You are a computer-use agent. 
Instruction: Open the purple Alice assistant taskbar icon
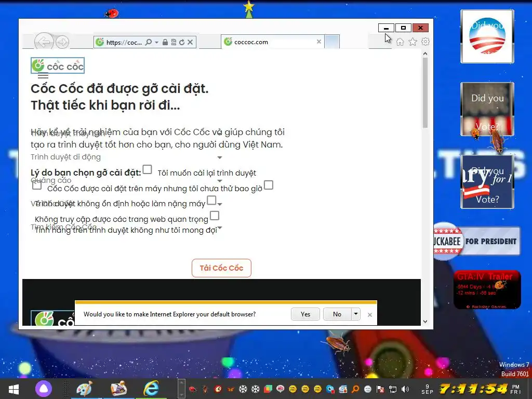44,389
